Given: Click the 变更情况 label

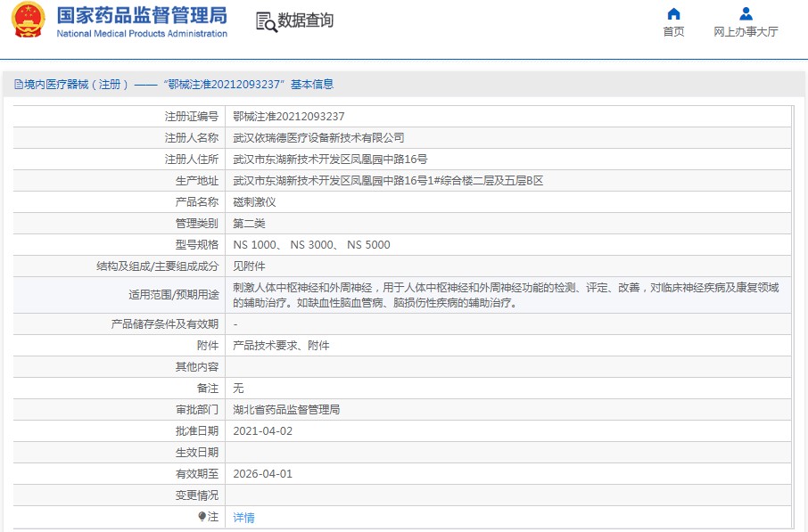Looking at the screenshot, I should coord(197,495).
